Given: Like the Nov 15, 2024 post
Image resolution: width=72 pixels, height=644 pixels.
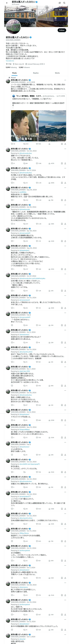Looking at the screenshot, I should [37, 437].
